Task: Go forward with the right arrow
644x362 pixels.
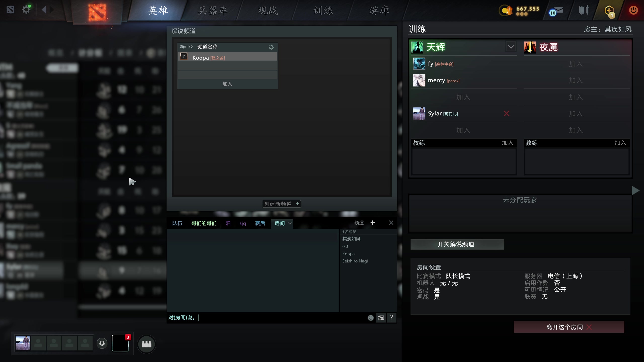Action: tap(52, 10)
